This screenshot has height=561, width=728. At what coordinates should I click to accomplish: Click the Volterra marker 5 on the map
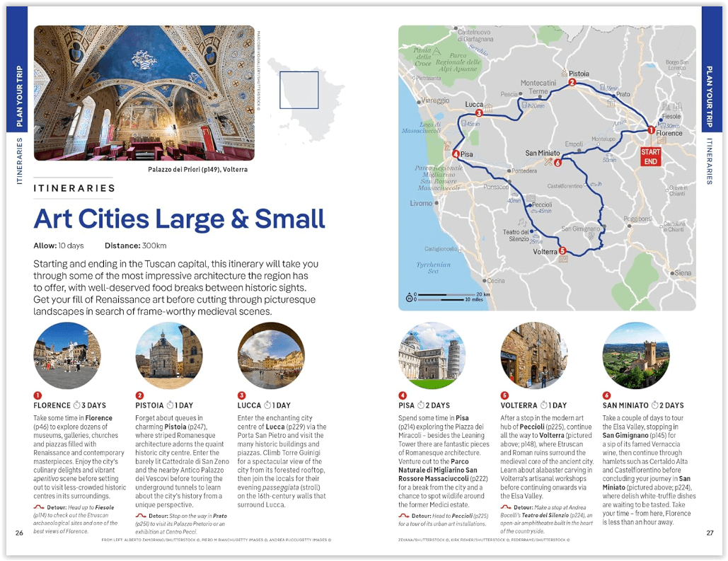click(x=562, y=250)
